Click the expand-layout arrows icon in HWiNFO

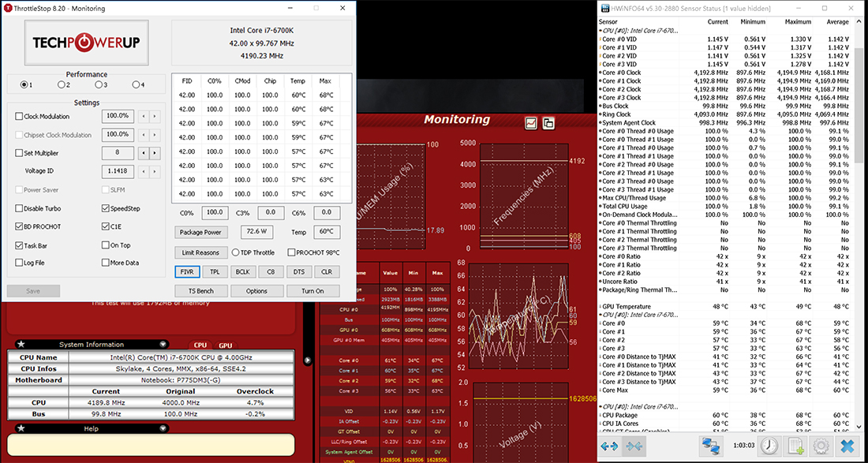[609, 446]
